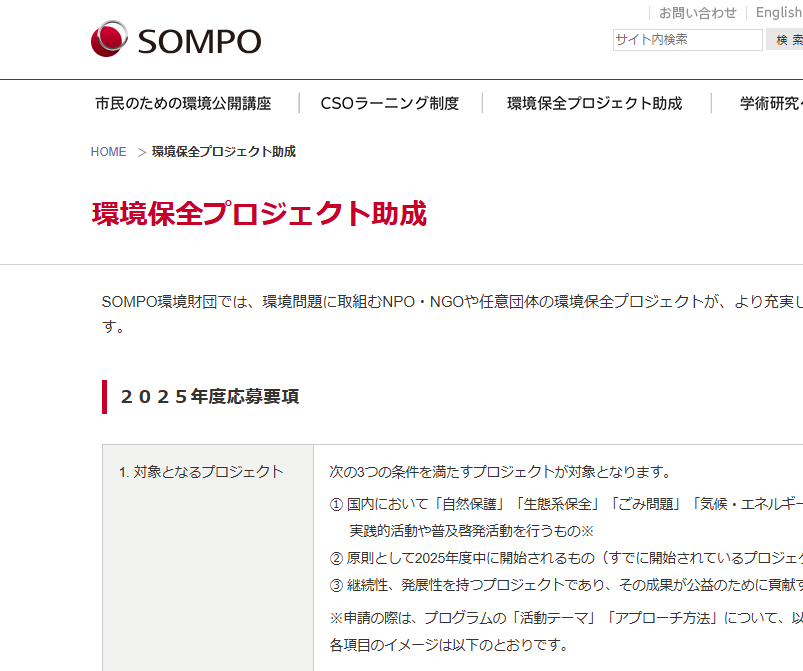Select 環境保全プロジェクト助成 in the navigation
The width and height of the screenshot is (803, 671).
pos(594,103)
